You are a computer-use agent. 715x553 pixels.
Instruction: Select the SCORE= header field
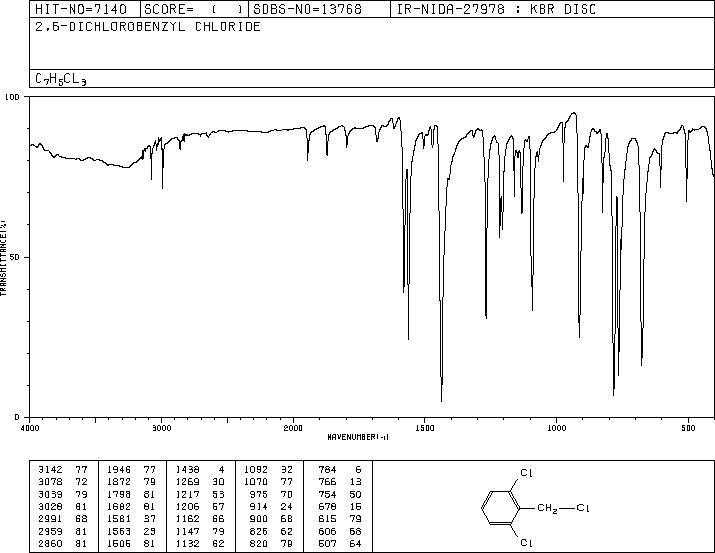pyautogui.click(x=194, y=9)
